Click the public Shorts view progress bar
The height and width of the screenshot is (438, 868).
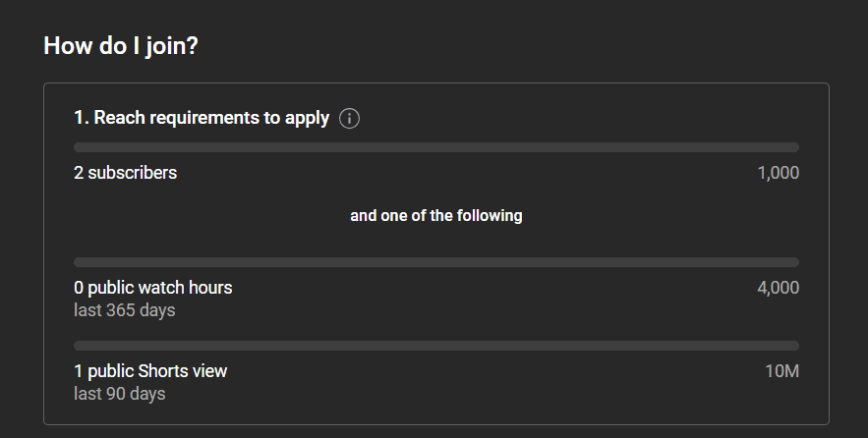point(436,346)
